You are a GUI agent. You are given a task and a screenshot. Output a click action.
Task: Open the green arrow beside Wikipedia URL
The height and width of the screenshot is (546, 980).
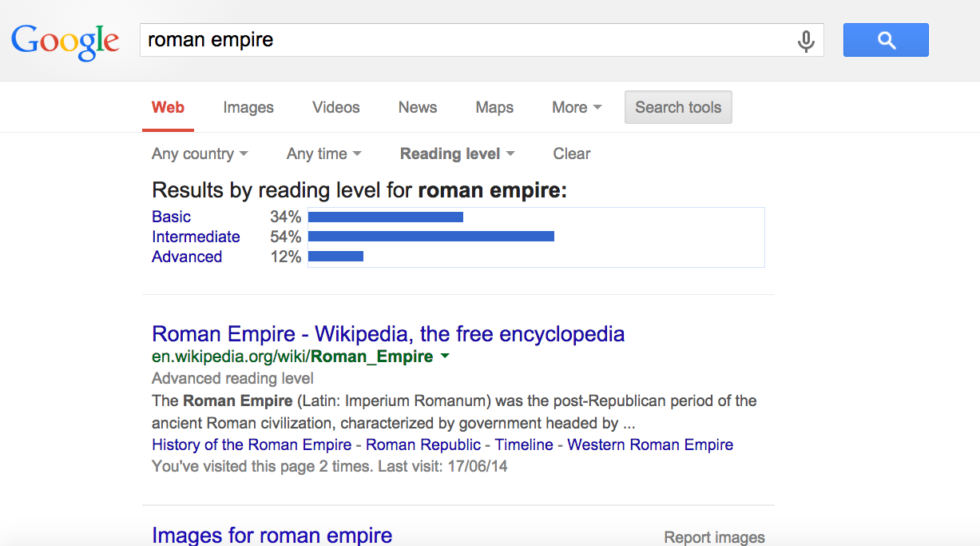(445, 357)
